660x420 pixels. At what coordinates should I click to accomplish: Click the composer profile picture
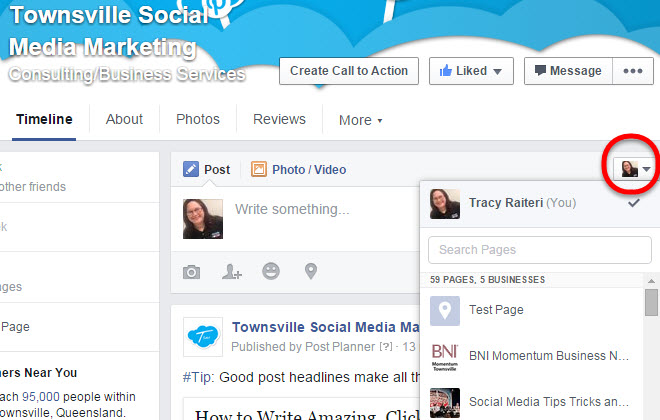point(203,219)
